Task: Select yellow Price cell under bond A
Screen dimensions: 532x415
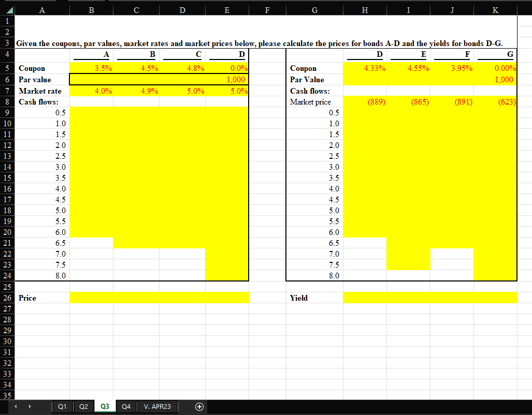Action: click(91, 298)
